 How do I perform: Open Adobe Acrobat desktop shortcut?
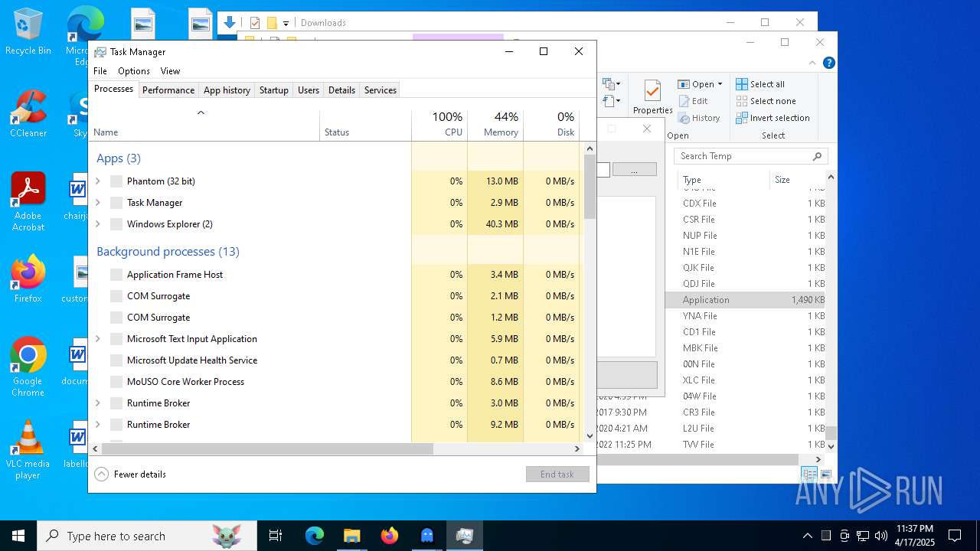click(x=28, y=202)
